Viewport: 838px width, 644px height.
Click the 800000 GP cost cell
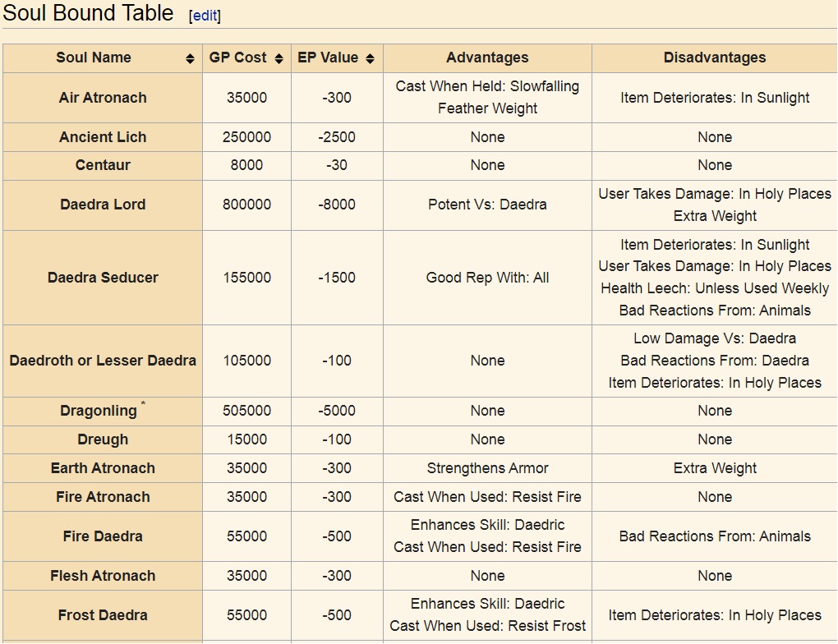(x=247, y=205)
